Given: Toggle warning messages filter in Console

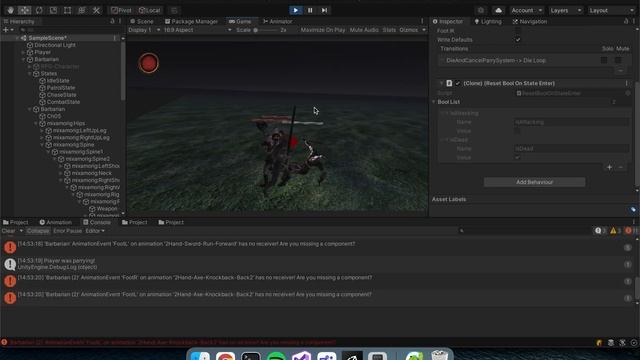Looking at the screenshot, I should tap(615, 231).
